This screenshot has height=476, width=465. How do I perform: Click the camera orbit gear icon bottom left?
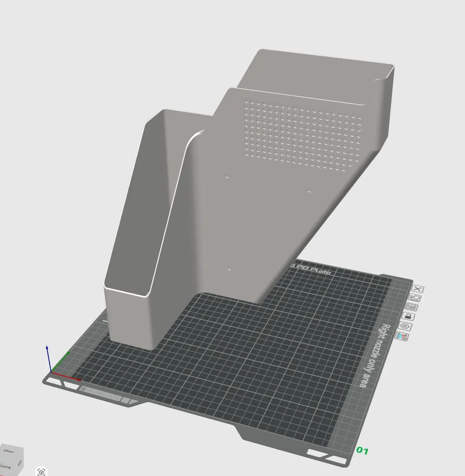[x=41, y=471]
